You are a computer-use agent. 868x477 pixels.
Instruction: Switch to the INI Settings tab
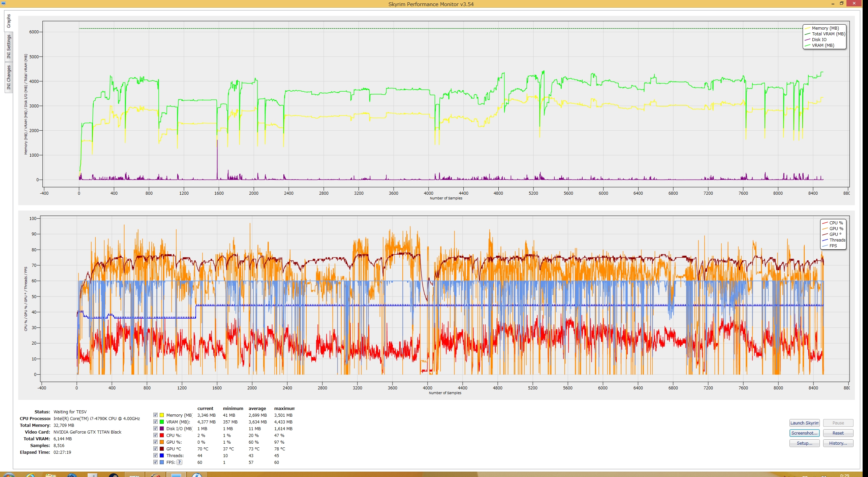8,47
